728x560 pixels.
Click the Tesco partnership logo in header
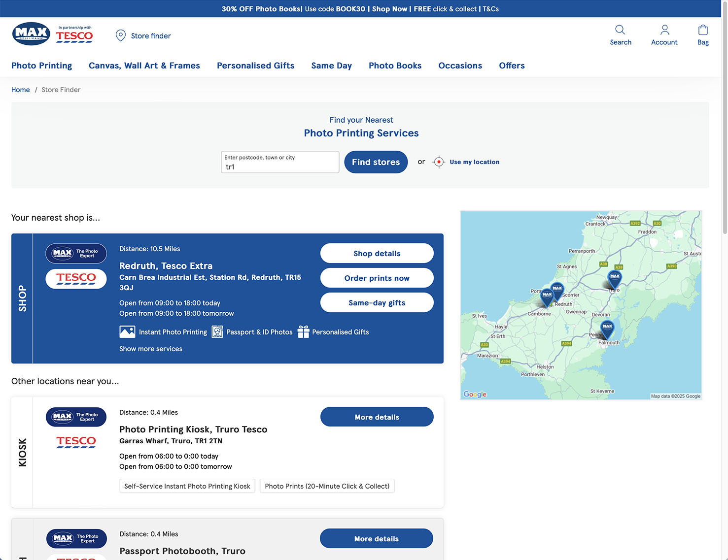coord(74,34)
